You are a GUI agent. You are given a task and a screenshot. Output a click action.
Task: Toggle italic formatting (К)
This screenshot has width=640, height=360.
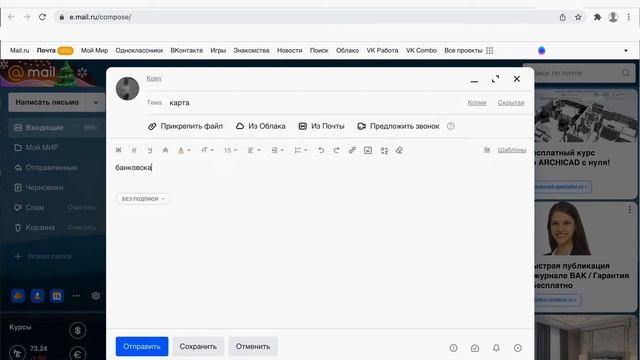tap(134, 150)
